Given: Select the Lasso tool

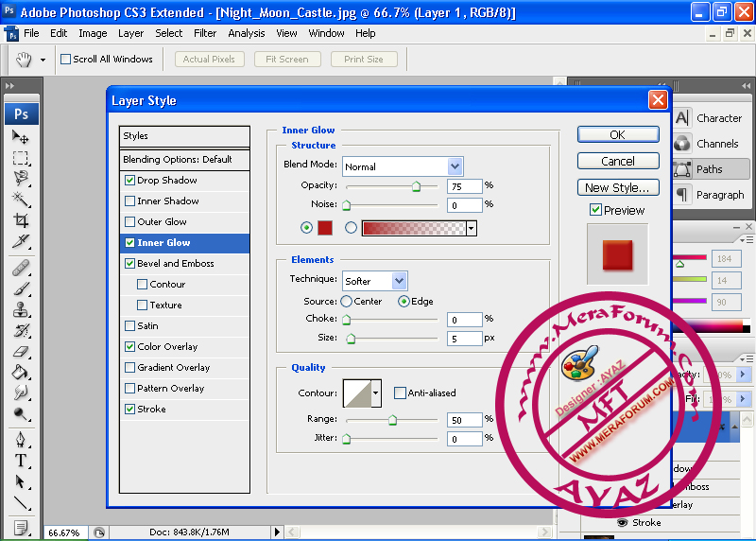Looking at the screenshot, I should [x=20, y=179].
